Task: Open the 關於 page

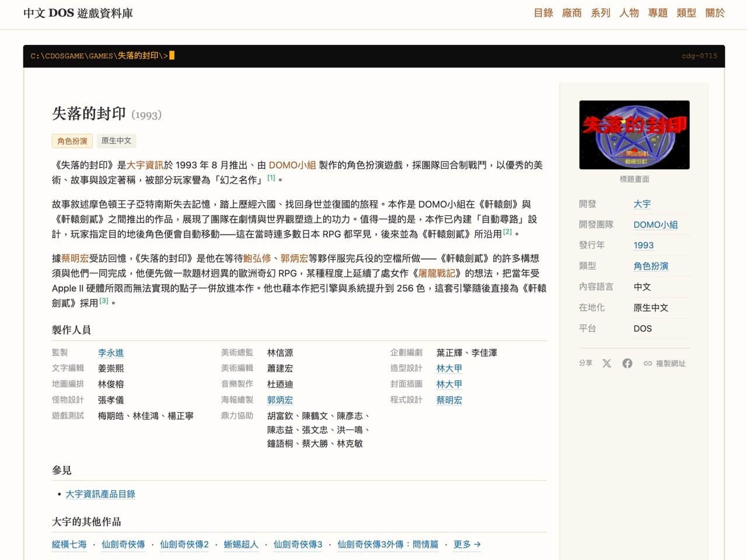Action: point(715,13)
